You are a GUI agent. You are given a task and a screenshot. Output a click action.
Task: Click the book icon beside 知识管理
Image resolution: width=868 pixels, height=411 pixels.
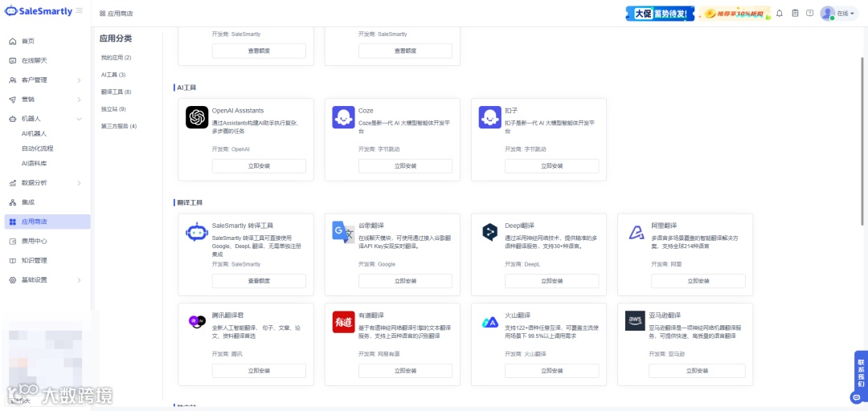point(13,261)
